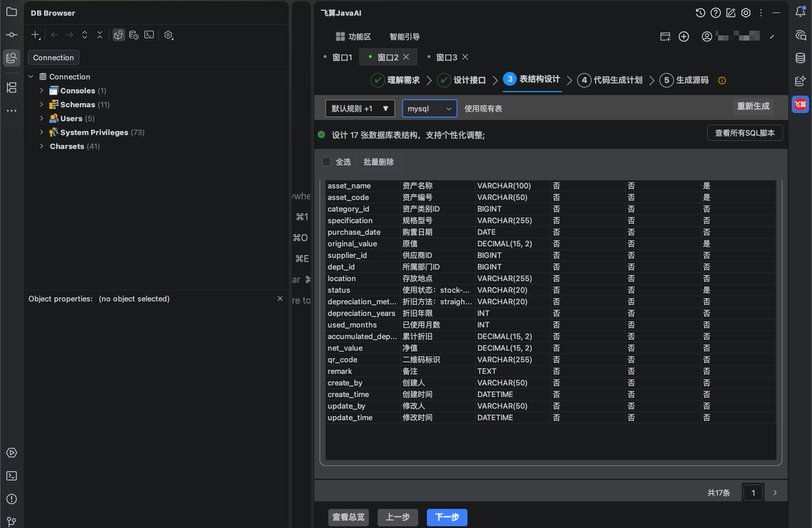Open 飞算JavaAI hexagon settings icon
The width and height of the screenshot is (812, 528).
746,13
